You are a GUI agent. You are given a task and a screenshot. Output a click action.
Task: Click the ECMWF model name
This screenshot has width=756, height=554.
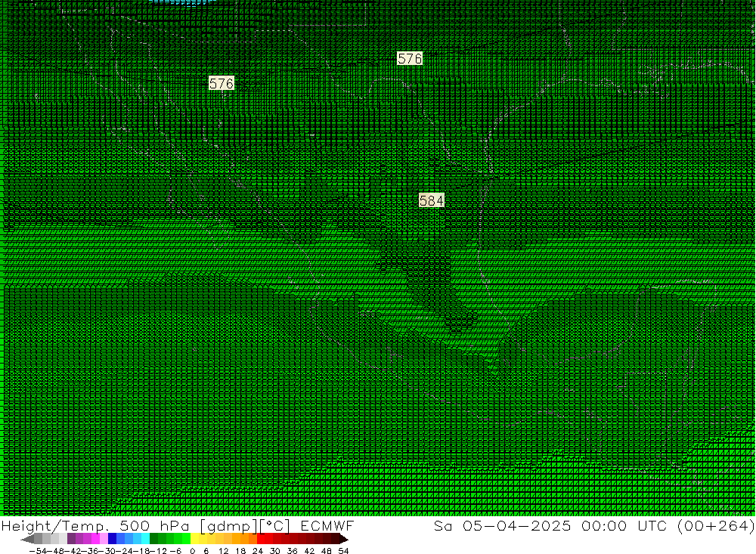tap(327, 526)
